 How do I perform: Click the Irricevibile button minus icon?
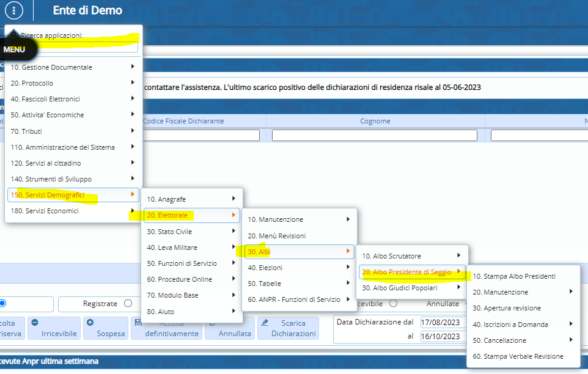35,322
